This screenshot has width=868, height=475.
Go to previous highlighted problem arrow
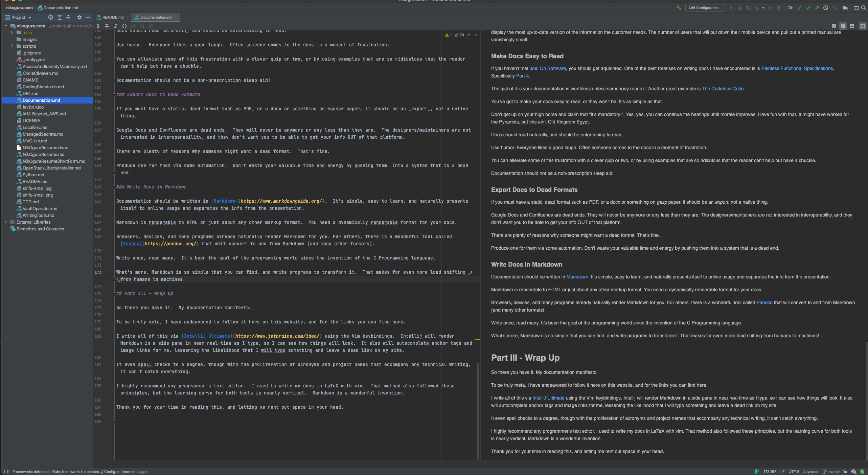pyautogui.click(x=469, y=35)
